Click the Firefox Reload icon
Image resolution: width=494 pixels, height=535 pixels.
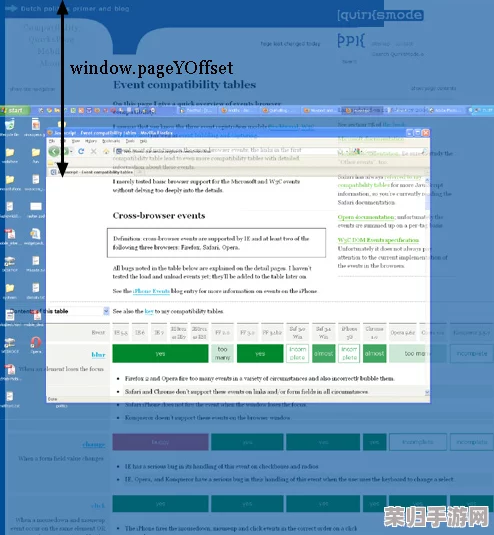pyautogui.click(x=81, y=151)
